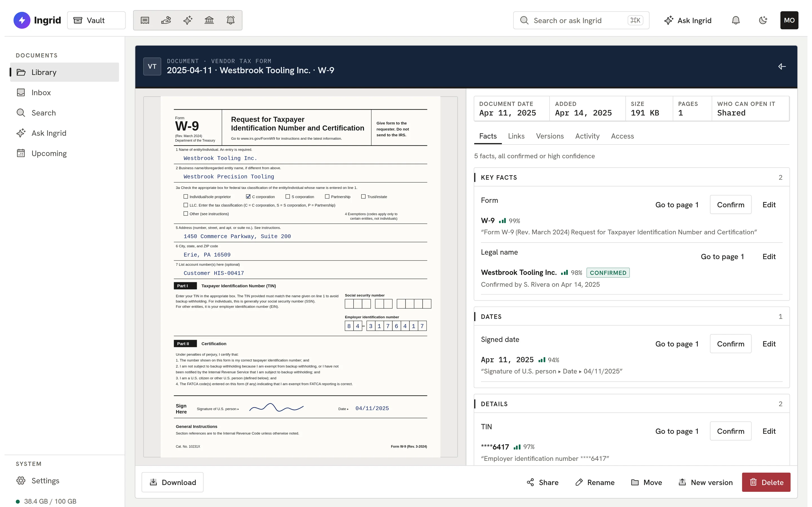This screenshot has height=507, width=812.
Task: Click the alarm bell toolbar icon
Action: tap(231, 21)
